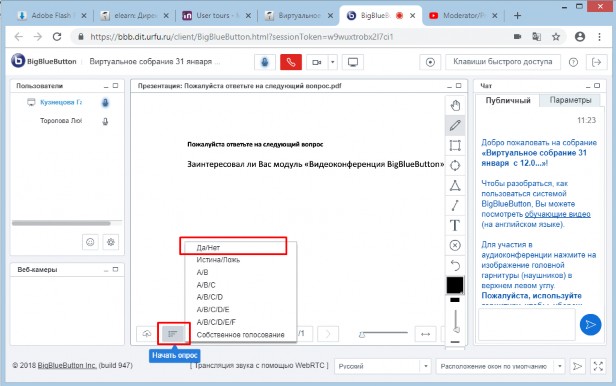Maximize the Веб-камеры panel
The height and width of the screenshot is (386, 616).
(x=115, y=269)
